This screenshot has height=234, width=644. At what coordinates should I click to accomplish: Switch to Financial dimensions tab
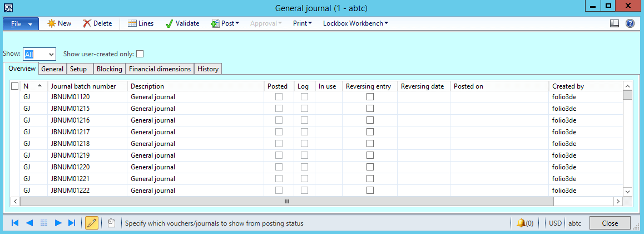(x=160, y=69)
